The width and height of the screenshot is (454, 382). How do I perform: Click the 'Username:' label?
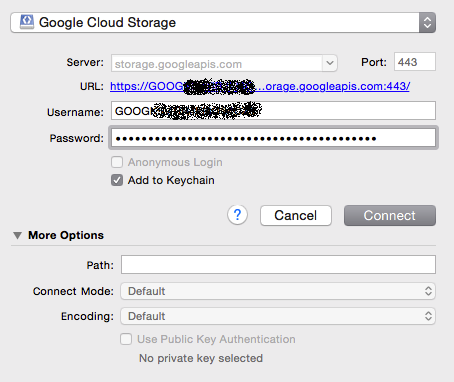pyautogui.click(x=76, y=112)
